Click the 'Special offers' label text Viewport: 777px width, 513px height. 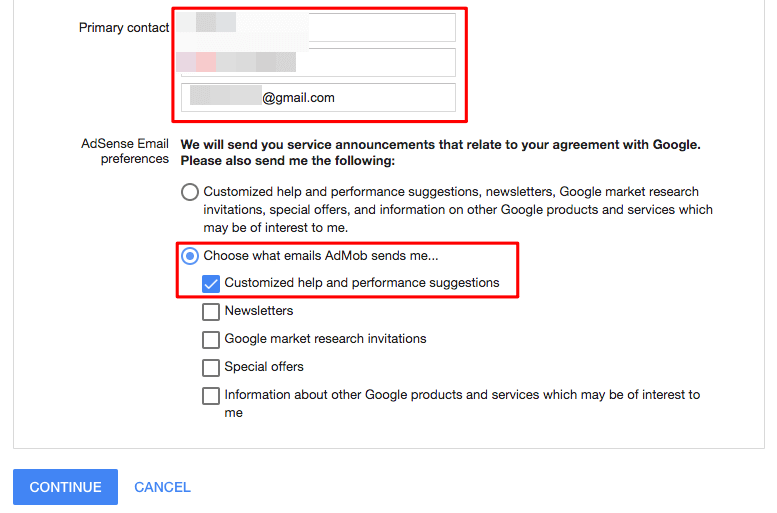coord(264,367)
